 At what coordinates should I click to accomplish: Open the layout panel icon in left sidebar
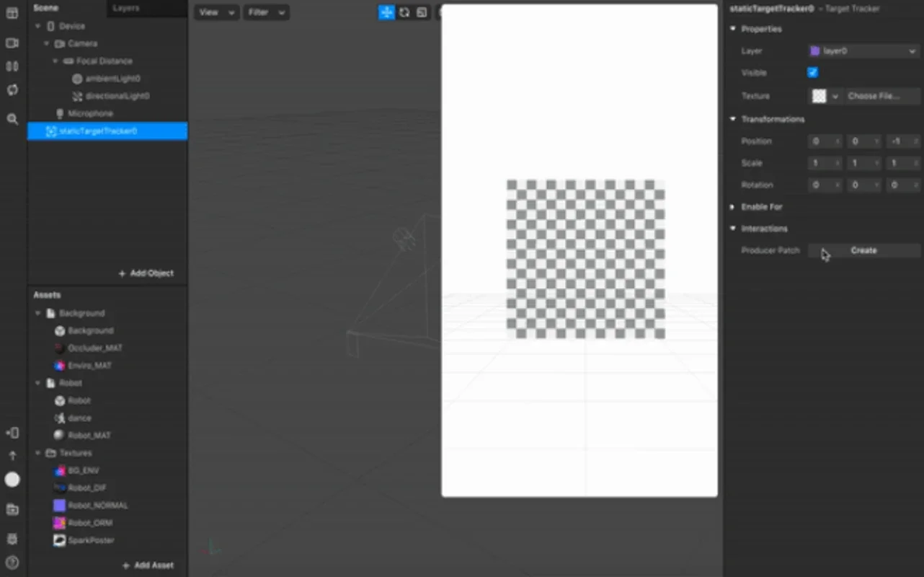12,13
